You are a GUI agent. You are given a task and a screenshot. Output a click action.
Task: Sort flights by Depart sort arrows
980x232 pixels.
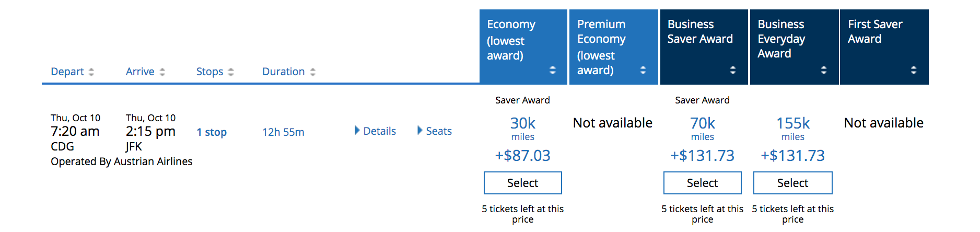coord(91,72)
